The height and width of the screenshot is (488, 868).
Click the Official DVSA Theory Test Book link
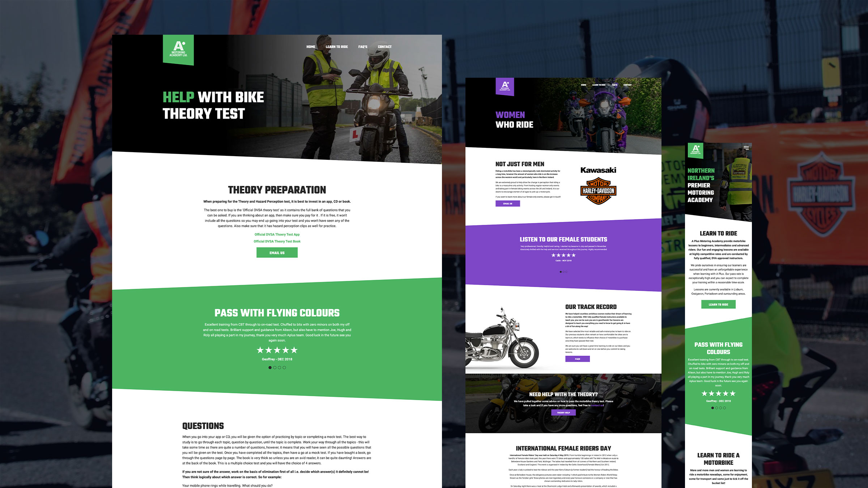point(277,241)
